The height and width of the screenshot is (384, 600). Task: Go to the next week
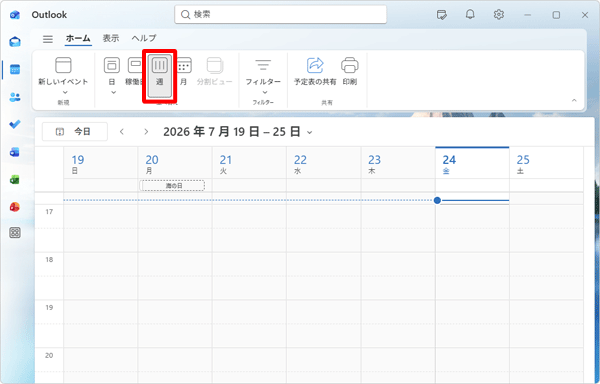click(146, 132)
